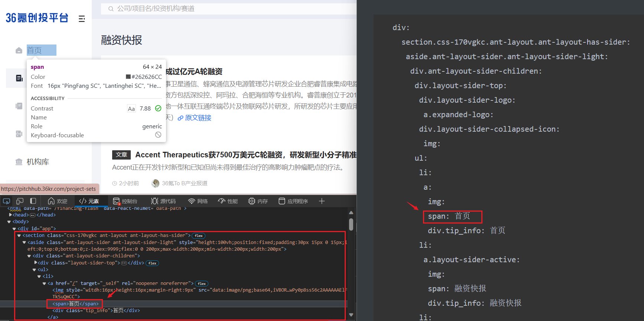Click the magnifier search icon

tap(111, 9)
